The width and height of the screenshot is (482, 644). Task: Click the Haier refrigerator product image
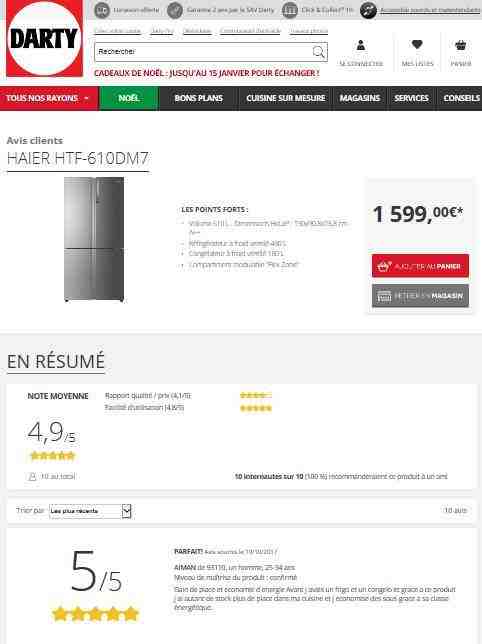pyautogui.click(x=94, y=240)
